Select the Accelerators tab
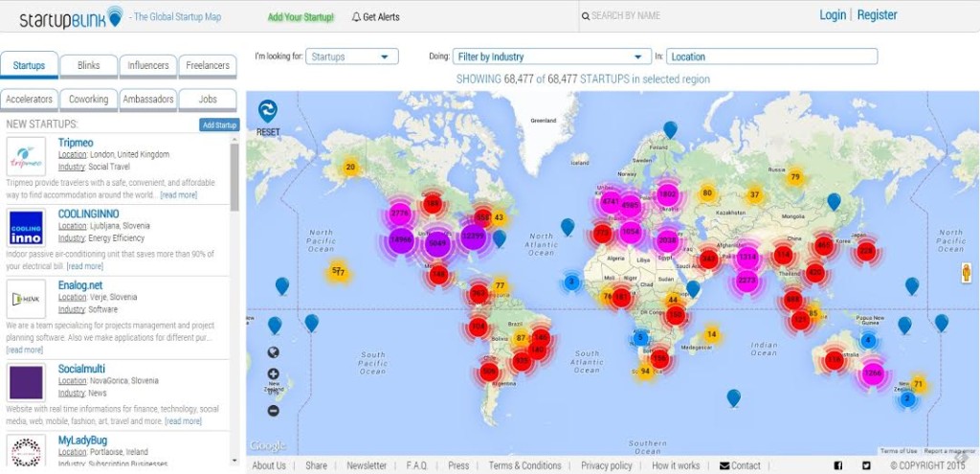This screenshot has width=980, height=474. click(30, 99)
